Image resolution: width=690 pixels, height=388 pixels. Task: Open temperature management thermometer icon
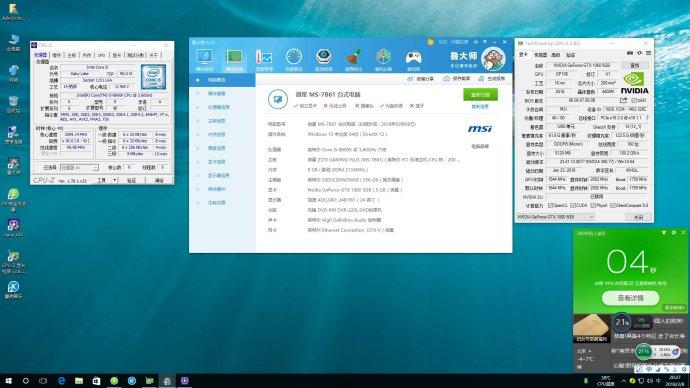[x=264, y=59]
